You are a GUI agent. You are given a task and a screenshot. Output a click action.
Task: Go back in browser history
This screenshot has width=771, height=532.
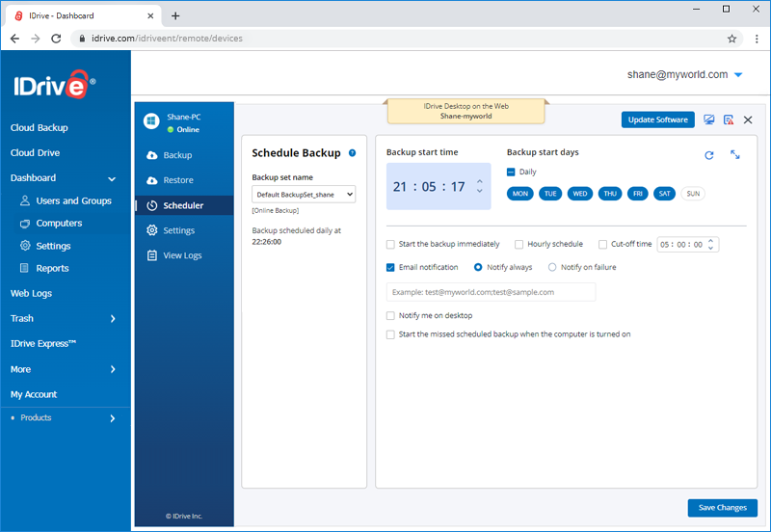(x=14, y=39)
